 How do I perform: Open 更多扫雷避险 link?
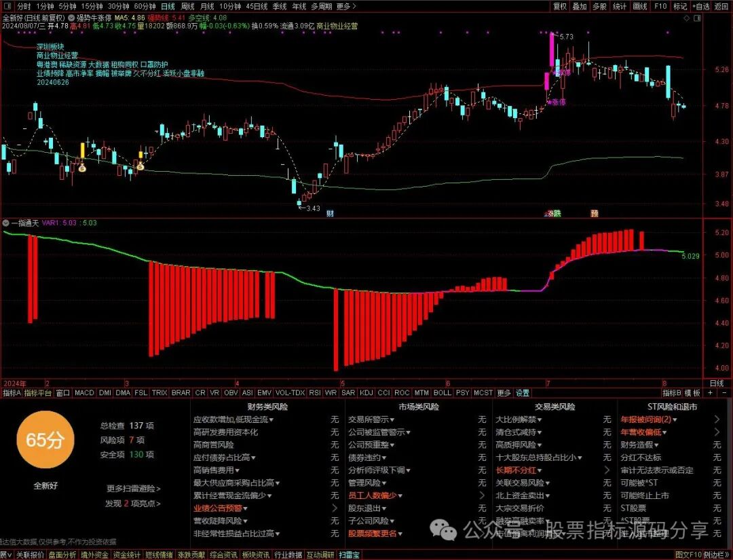click(x=134, y=489)
